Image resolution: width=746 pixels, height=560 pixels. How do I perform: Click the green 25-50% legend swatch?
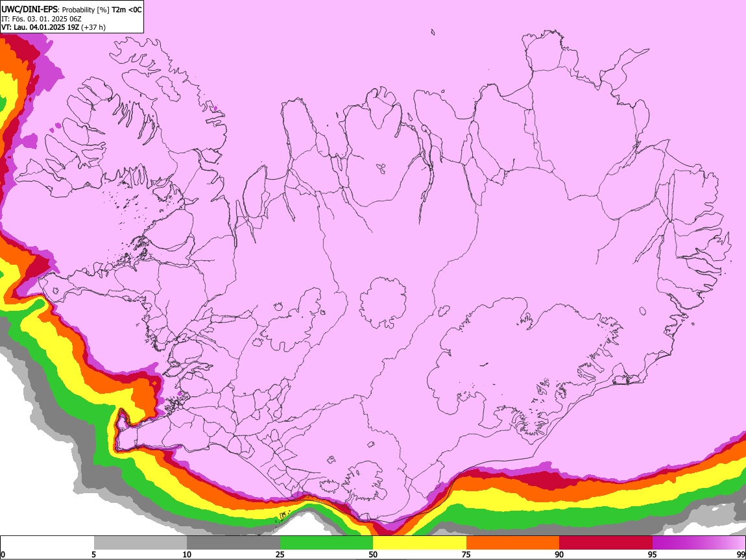326,542
